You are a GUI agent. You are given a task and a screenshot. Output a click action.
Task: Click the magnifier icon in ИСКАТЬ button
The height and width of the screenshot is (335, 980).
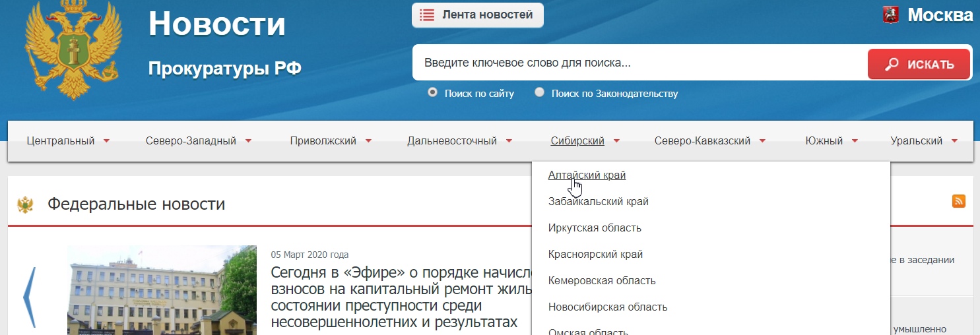(892, 64)
